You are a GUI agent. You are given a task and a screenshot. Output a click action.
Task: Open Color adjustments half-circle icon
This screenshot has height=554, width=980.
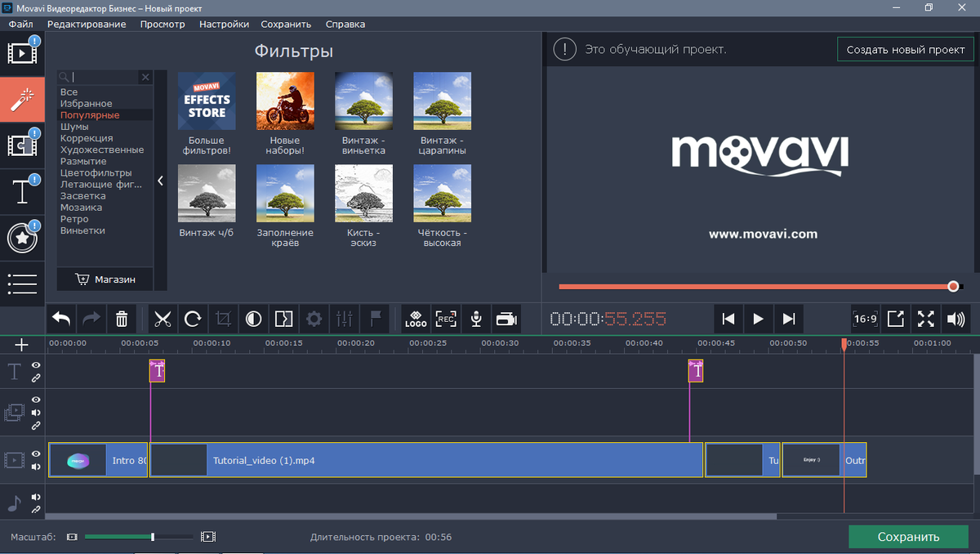[x=253, y=319]
